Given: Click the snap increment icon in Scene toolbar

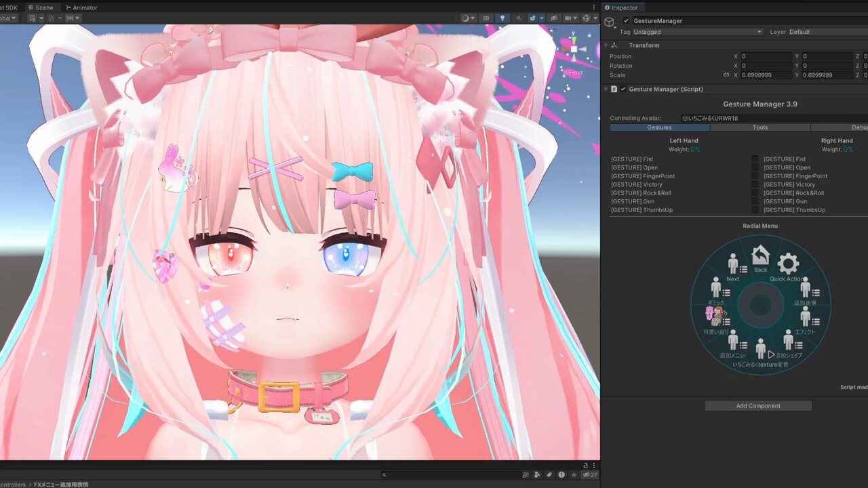Looking at the screenshot, I should (x=52, y=18).
